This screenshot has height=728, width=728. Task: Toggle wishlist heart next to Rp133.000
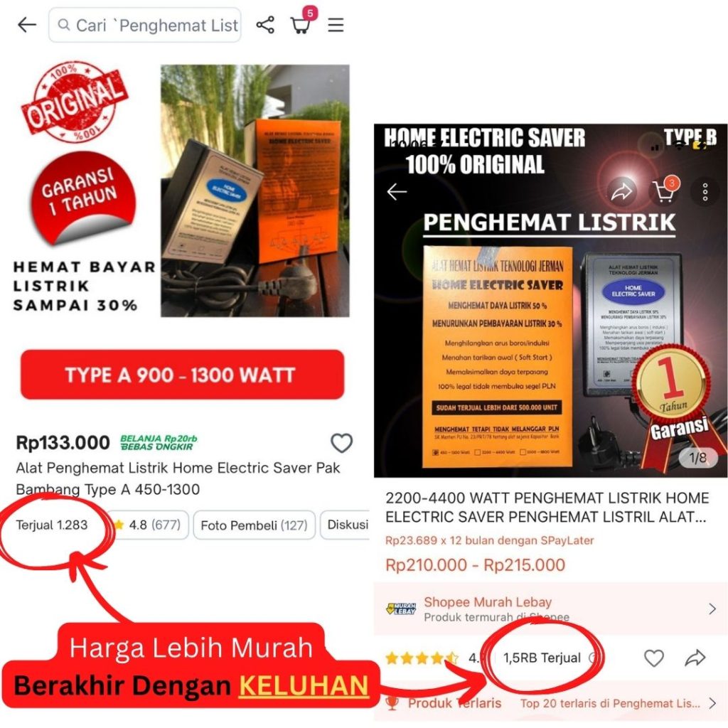click(x=341, y=442)
